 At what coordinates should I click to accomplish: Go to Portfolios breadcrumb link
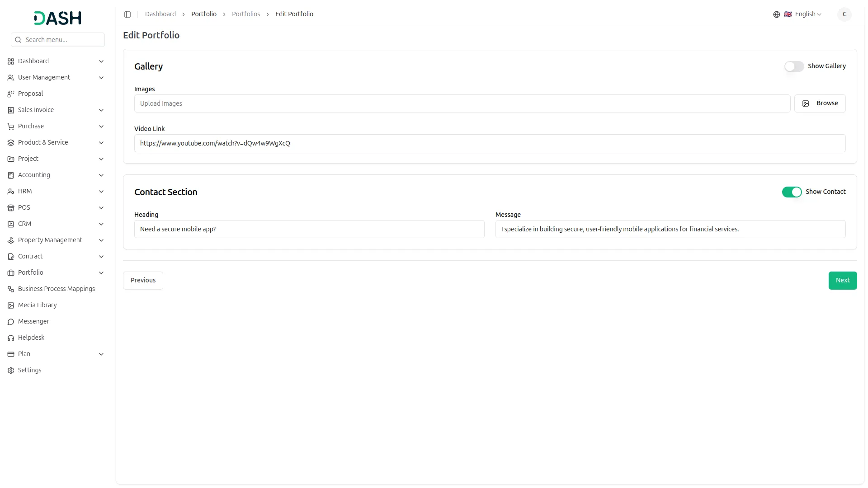pos(245,14)
